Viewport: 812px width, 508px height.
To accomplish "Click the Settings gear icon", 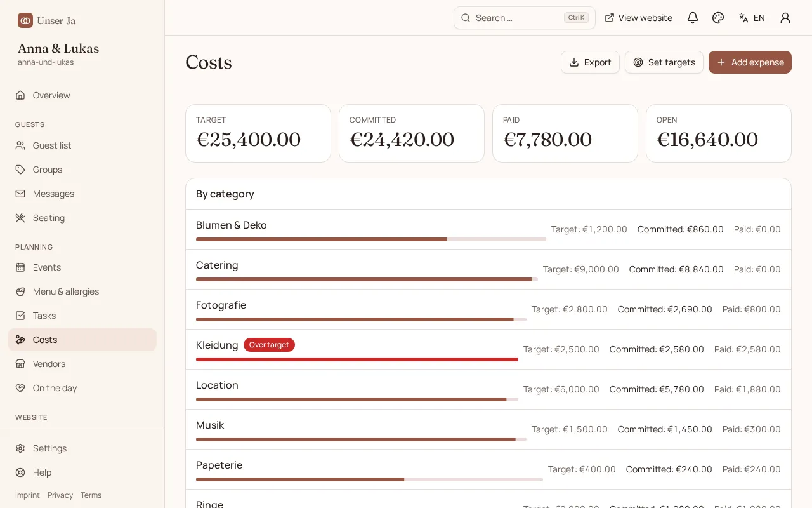I will (x=20, y=448).
